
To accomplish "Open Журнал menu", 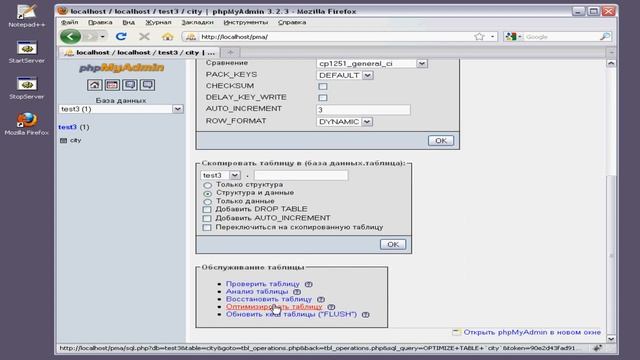I will click(158, 22).
